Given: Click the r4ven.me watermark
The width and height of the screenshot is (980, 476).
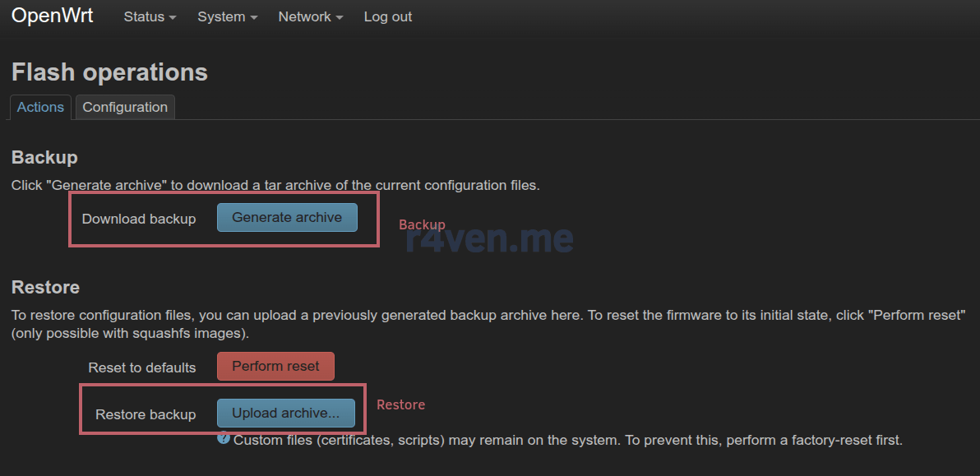Looking at the screenshot, I should click(x=489, y=238).
